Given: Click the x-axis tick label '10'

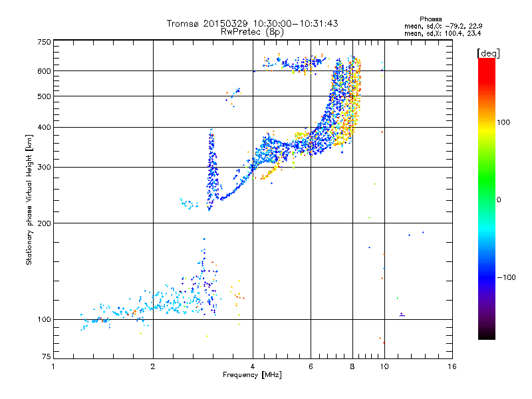Looking at the screenshot, I should [384, 366].
